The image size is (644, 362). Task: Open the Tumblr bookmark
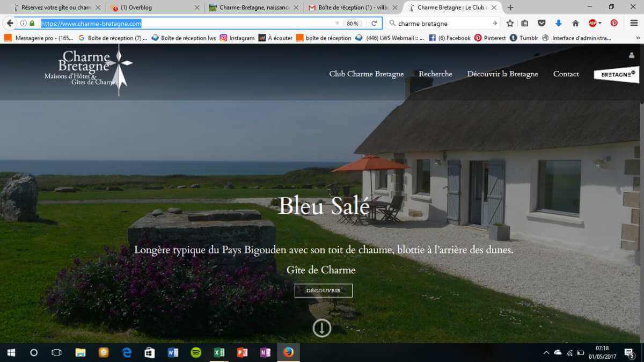pos(524,38)
